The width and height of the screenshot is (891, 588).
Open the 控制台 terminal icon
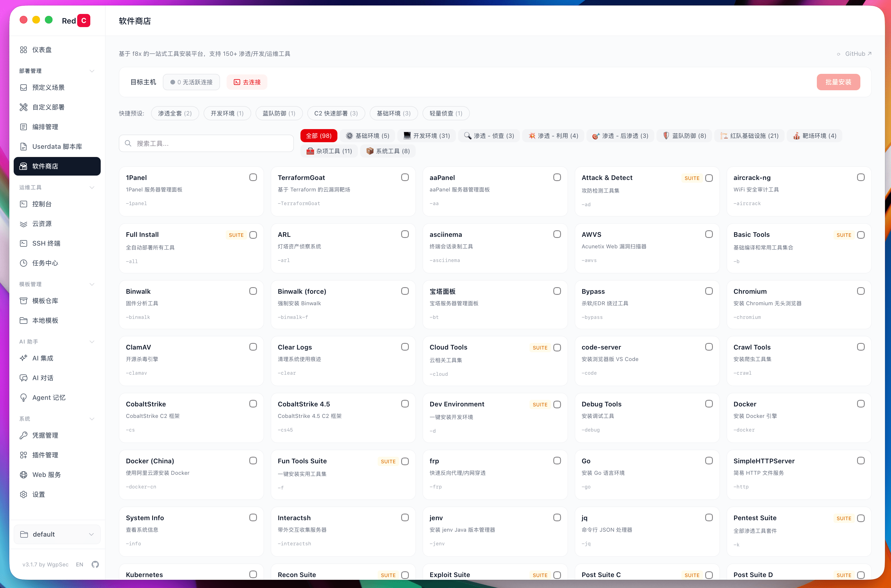coord(23,204)
